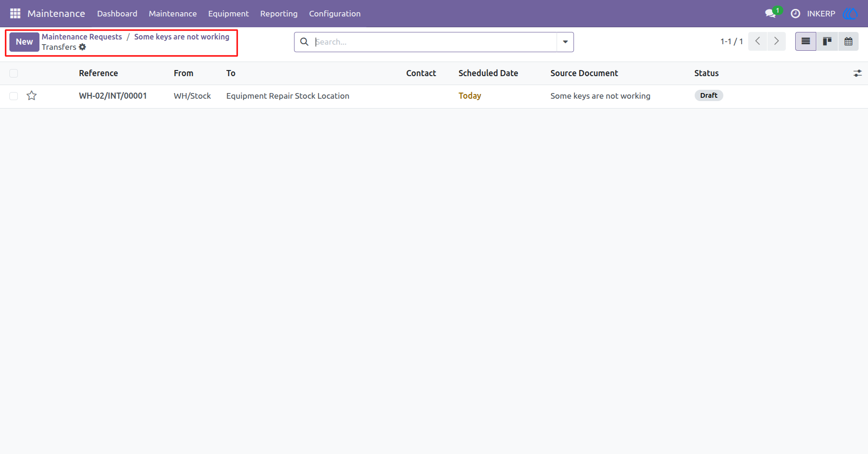Open the Configuration menu
The image size is (868, 454).
click(x=335, y=14)
